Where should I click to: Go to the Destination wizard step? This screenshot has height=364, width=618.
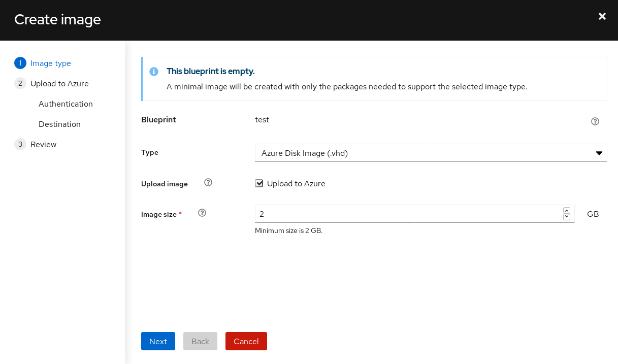59,124
